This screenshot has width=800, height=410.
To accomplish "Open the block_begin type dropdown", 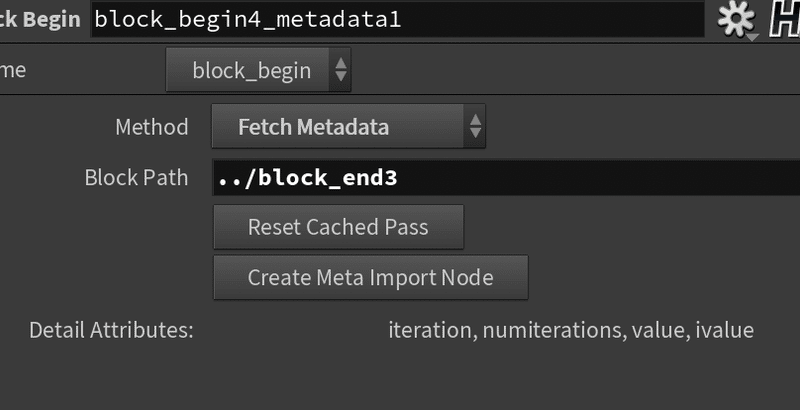I will (x=258, y=71).
